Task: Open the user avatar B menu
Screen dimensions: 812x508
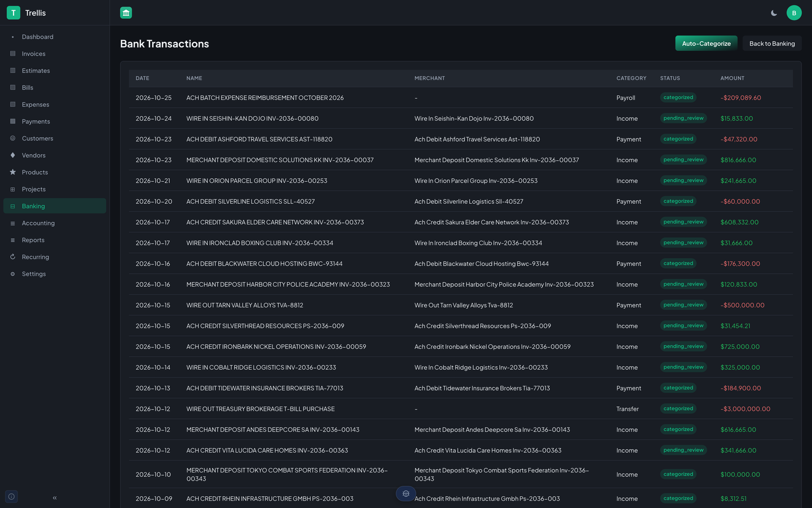Action: point(794,13)
